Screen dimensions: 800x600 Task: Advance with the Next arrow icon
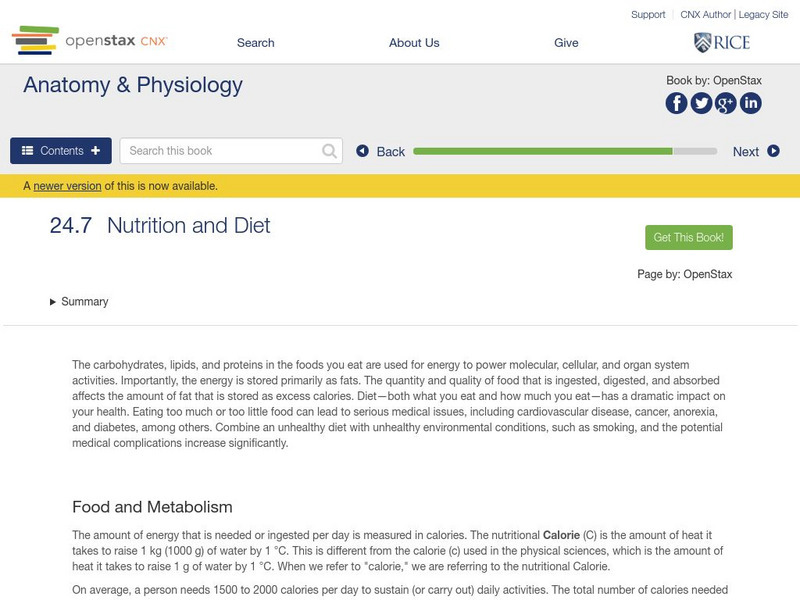click(773, 151)
